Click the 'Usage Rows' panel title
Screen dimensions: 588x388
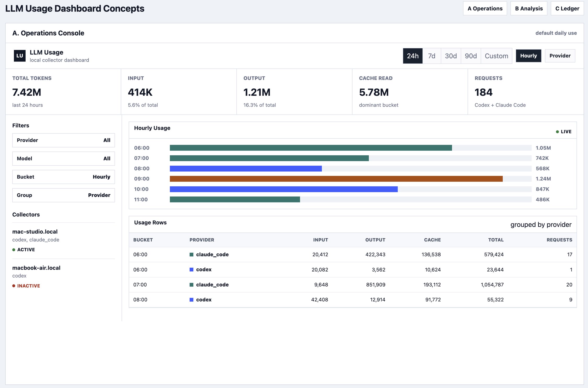pyautogui.click(x=150, y=222)
